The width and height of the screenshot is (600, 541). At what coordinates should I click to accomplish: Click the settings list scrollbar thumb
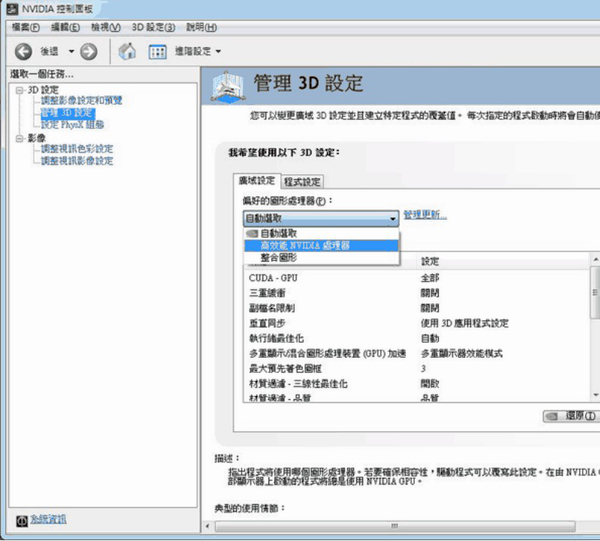595,292
